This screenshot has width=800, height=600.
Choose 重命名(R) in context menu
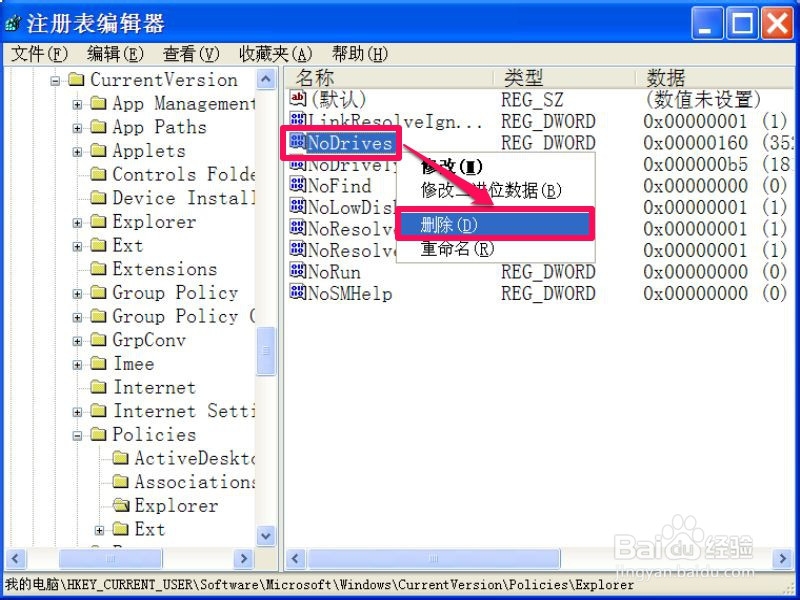[495, 249]
